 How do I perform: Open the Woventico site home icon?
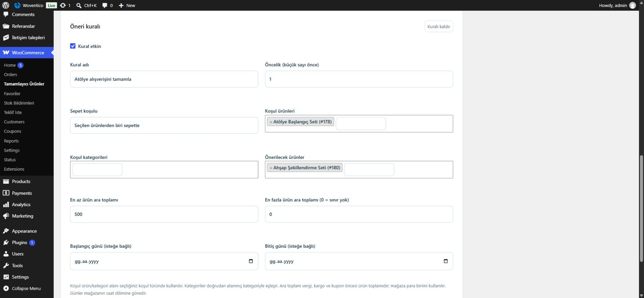(x=17, y=6)
